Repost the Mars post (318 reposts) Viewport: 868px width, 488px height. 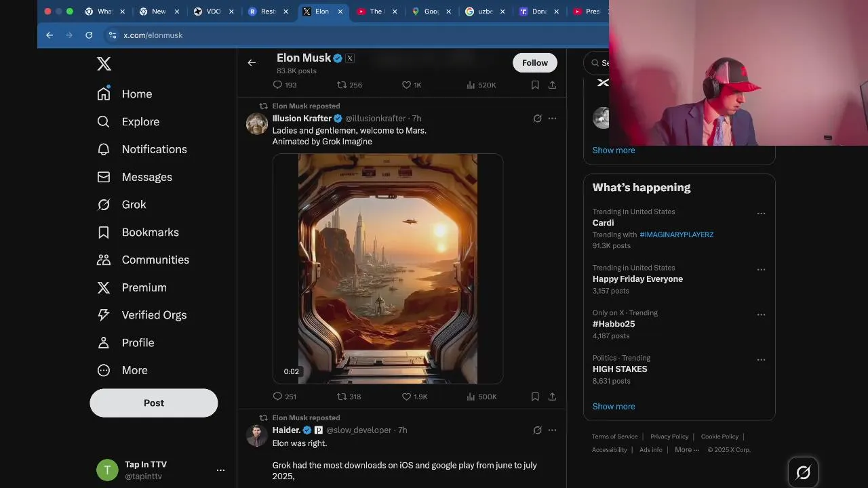click(349, 396)
